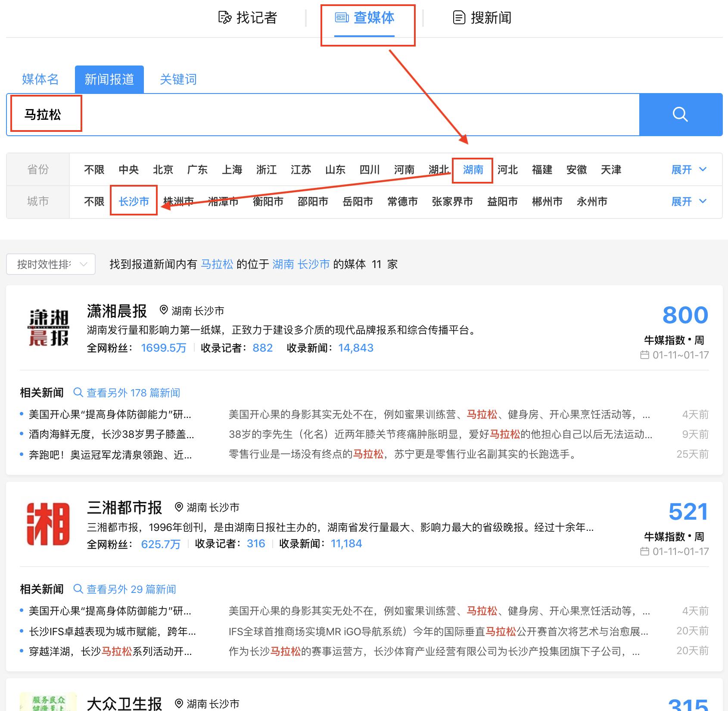Screen dimensions: 728x711
Task: Click the location pin beside 潇湘晨报
Action: pos(164,310)
